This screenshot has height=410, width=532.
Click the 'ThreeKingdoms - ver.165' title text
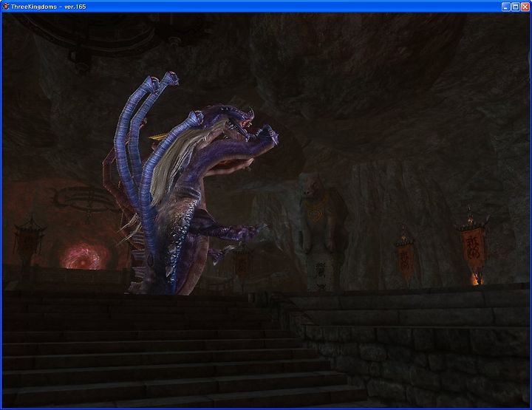pos(49,7)
